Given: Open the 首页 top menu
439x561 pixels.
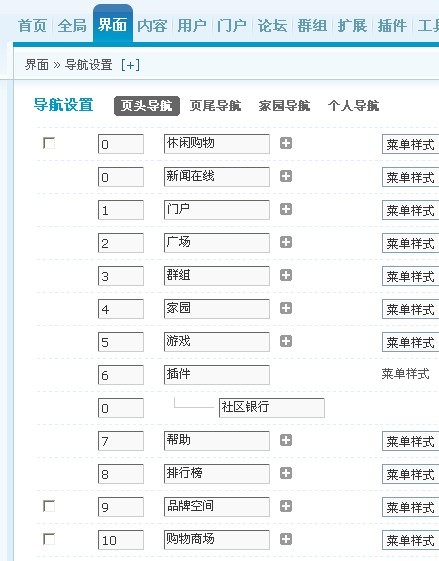Looking at the screenshot, I should tap(32, 26).
